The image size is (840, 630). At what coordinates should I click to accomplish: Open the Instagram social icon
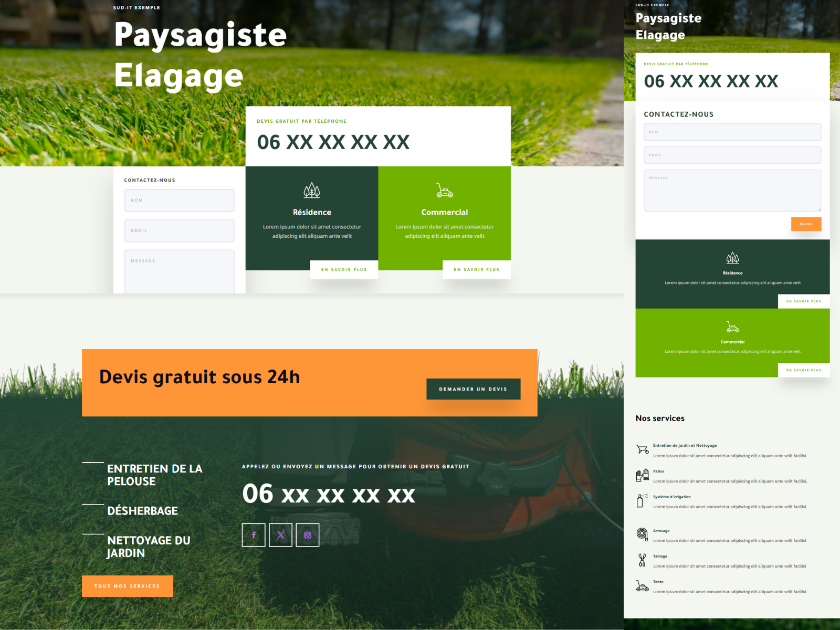coord(308,535)
